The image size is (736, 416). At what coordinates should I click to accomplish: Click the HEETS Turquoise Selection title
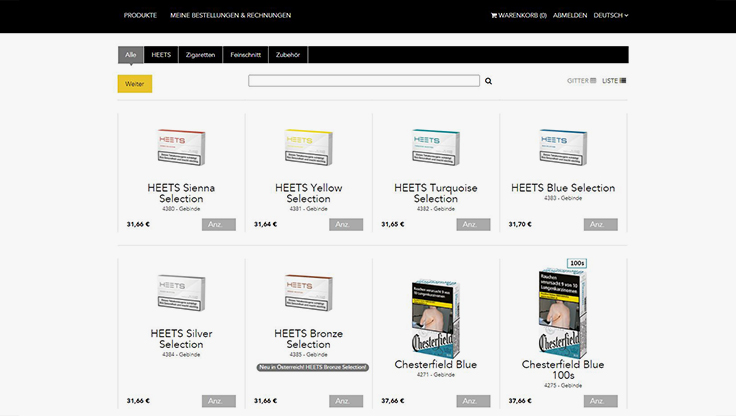436,193
